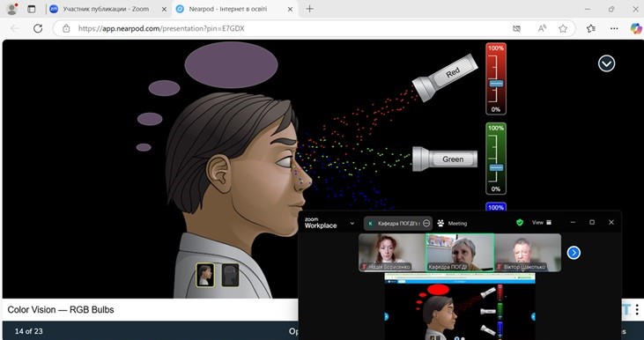This screenshot has width=644, height=340.
Task: Open the tab actions menu icon
Action: pyautogui.click(x=32, y=9)
